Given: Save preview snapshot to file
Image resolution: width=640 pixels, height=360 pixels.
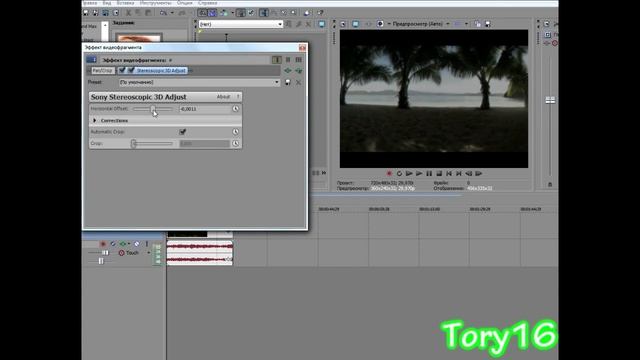Looking at the screenshot, I should tap(487, 24).
